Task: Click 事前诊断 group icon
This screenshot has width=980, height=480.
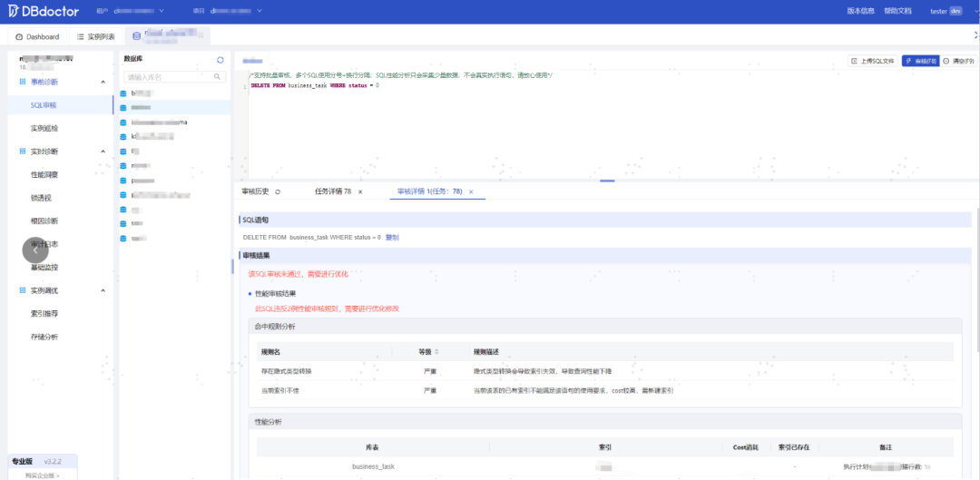Action: (23, 82)
